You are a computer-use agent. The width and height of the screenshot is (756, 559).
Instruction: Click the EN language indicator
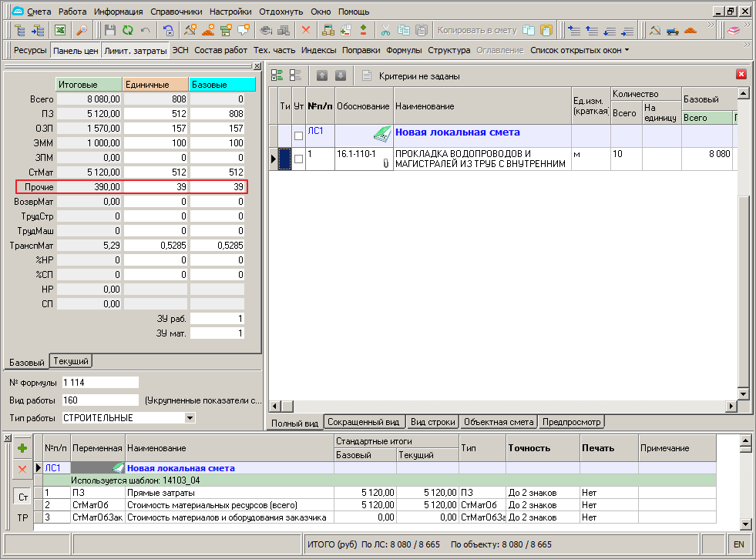738,544
